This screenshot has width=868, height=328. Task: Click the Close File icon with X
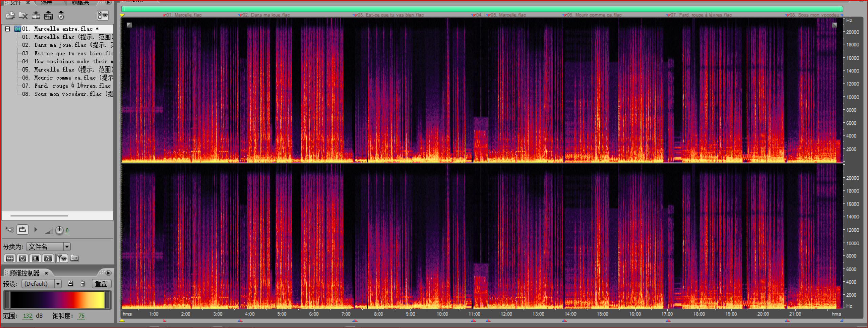[x=23, y=15]
